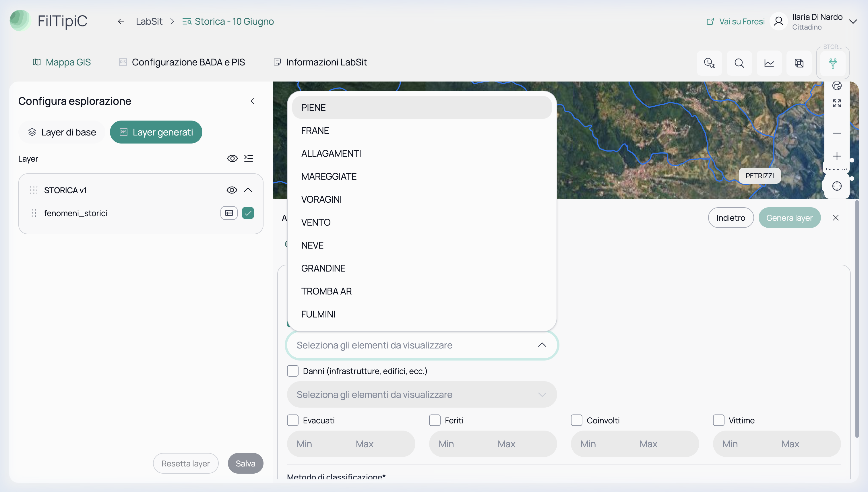Click the Evacuati Min field

[319, 444]
